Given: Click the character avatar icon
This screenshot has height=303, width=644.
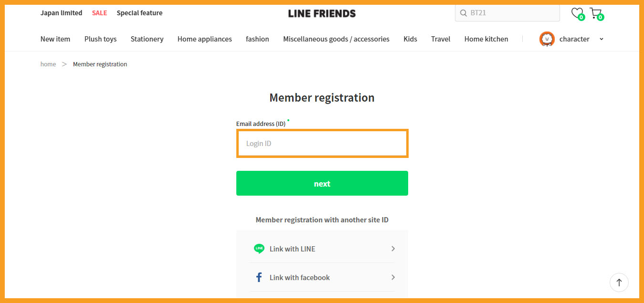Looking at the screenshot, I should pos(547,39).
